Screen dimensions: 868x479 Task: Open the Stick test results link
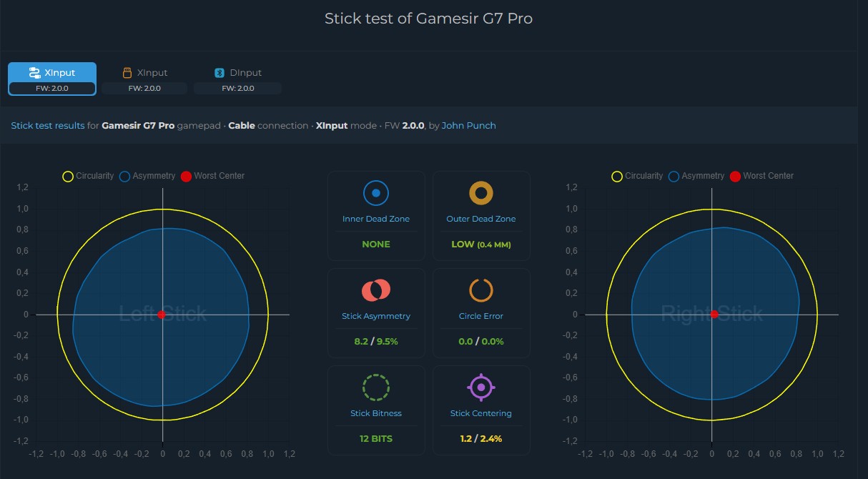coord(48,126)
